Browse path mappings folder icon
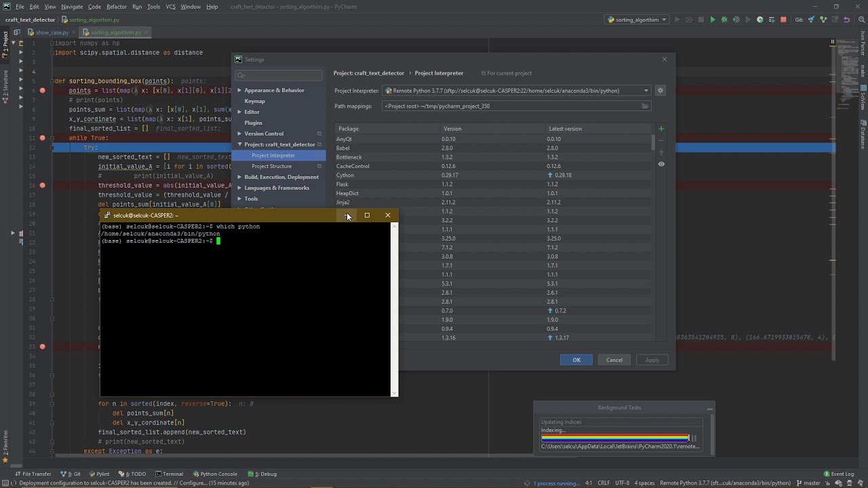 pyautogui.click(x=645, y=106)
